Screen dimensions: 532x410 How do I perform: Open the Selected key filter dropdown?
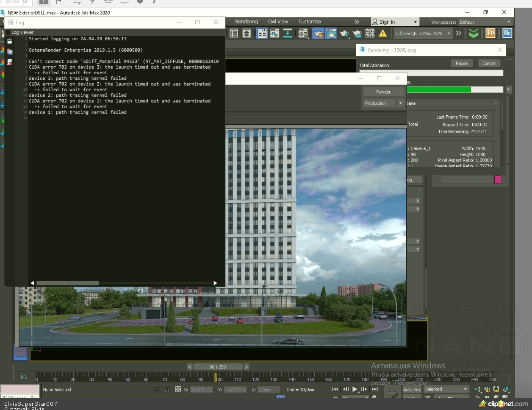[446, 389]
